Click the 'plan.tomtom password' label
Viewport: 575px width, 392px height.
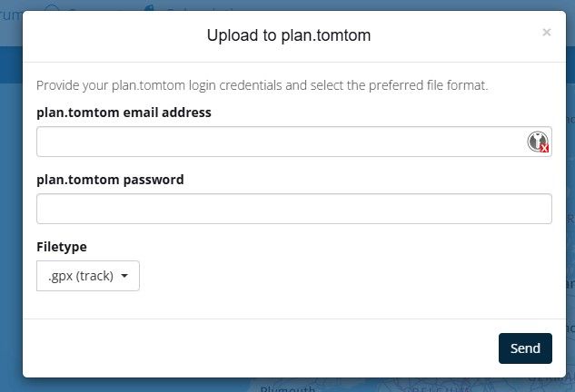[x=111, y=180]
